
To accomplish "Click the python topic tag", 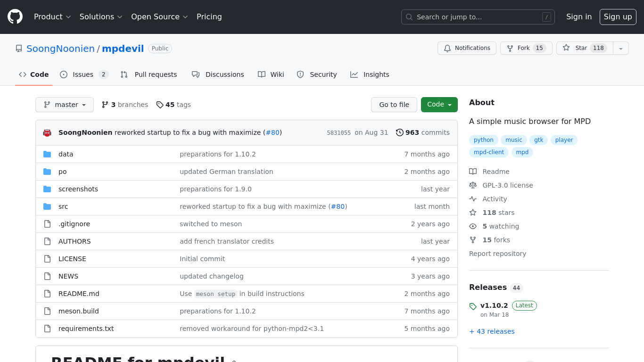I will [x=484, y=140].
